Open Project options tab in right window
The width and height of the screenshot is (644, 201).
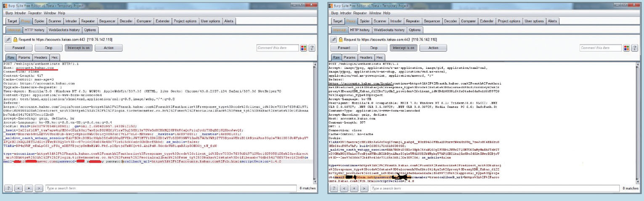click(x=509, y=21)
